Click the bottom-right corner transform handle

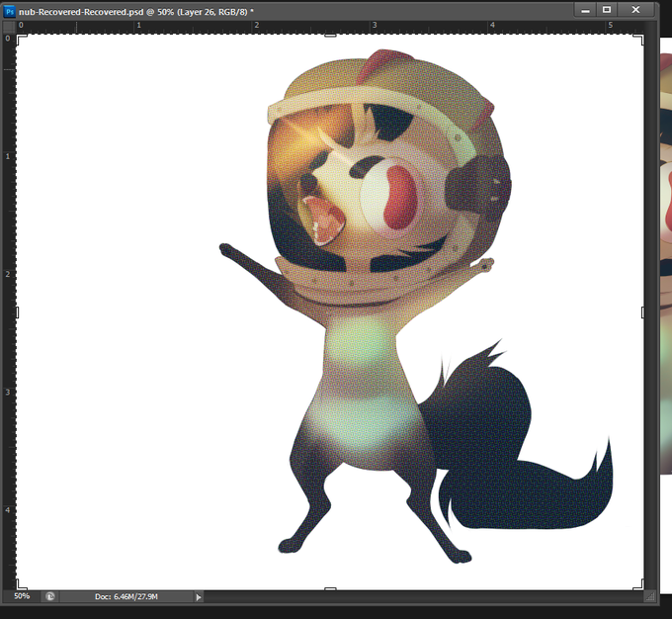point(639,585)
